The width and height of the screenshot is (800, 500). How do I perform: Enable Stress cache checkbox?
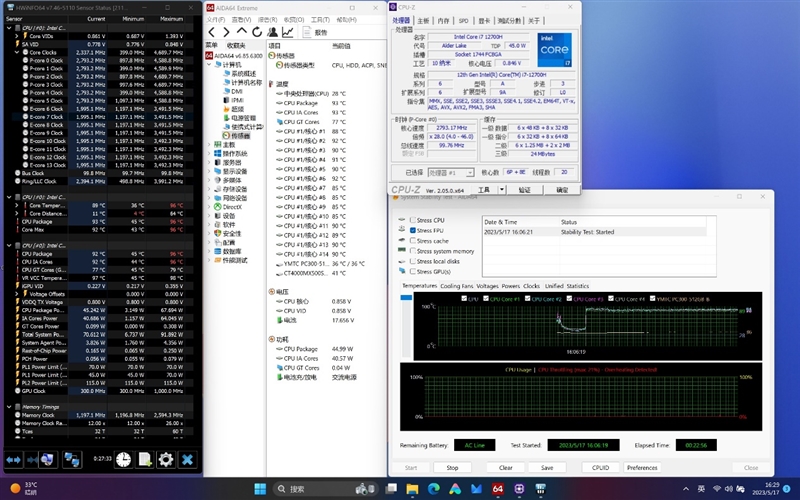(x=413, y=241)
